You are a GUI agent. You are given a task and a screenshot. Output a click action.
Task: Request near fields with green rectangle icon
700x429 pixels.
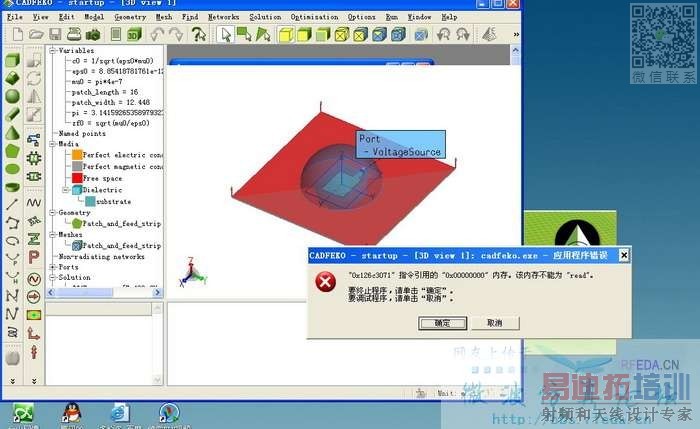[x=34, y=315]
